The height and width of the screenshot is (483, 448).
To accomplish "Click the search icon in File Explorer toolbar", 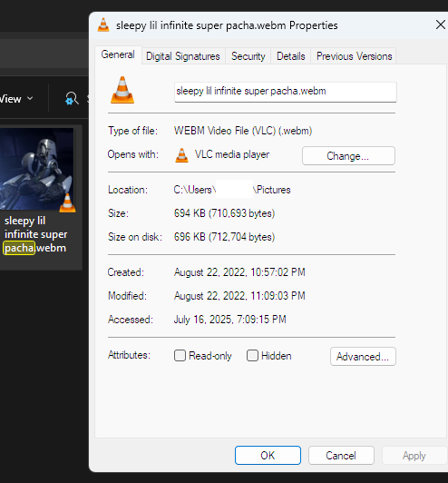I will 72,99.
